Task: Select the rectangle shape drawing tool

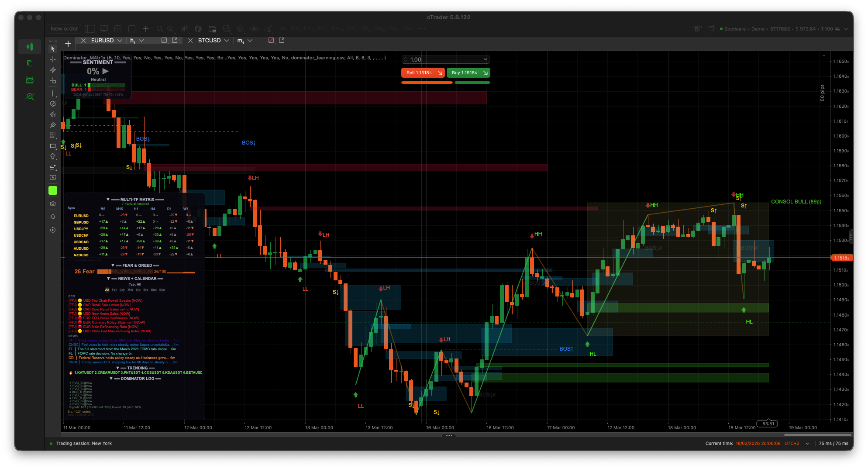Action: 53,146
